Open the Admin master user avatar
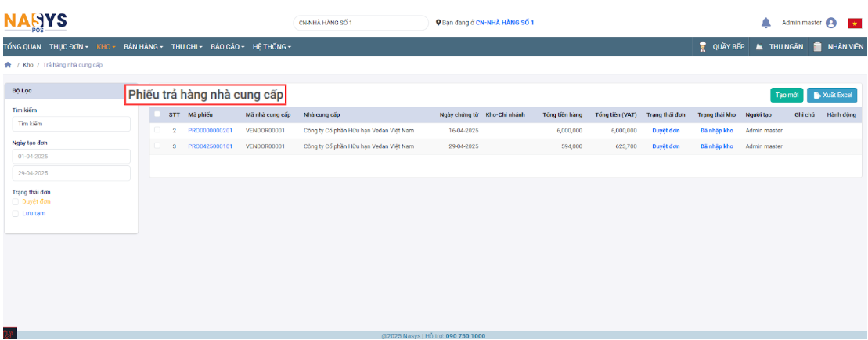Image resolution: width=868 pixels, height=340 pixels. [x=831, y=23]
